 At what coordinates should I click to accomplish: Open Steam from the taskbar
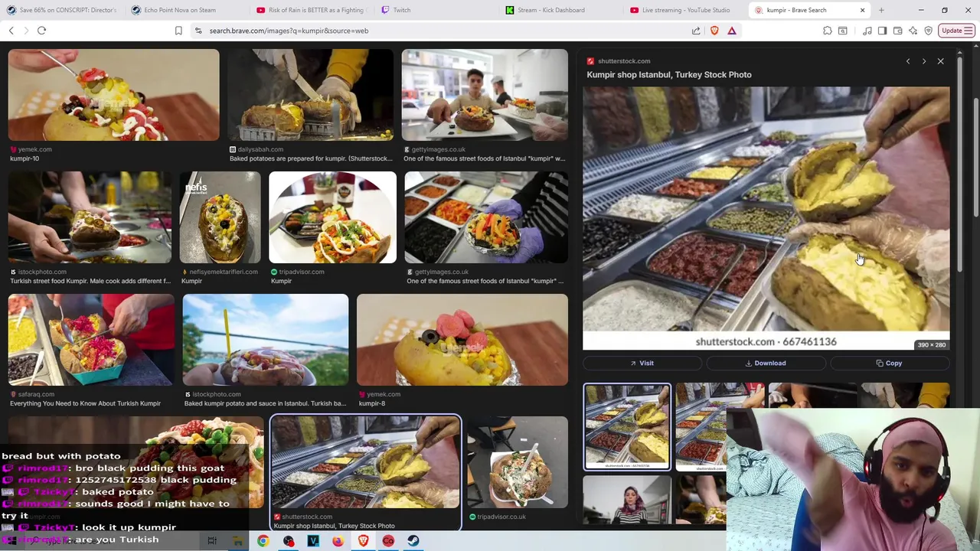pos(413,541)
